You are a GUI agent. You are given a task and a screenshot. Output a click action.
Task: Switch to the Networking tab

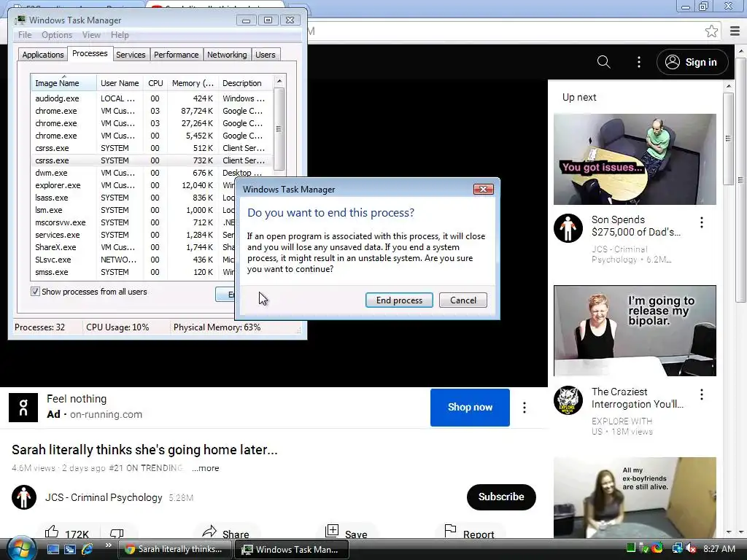point(227,55)
